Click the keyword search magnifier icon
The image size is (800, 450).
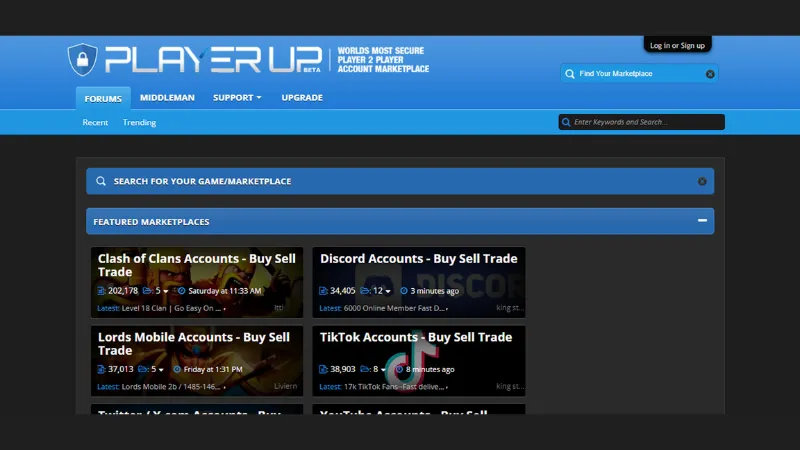566,122
